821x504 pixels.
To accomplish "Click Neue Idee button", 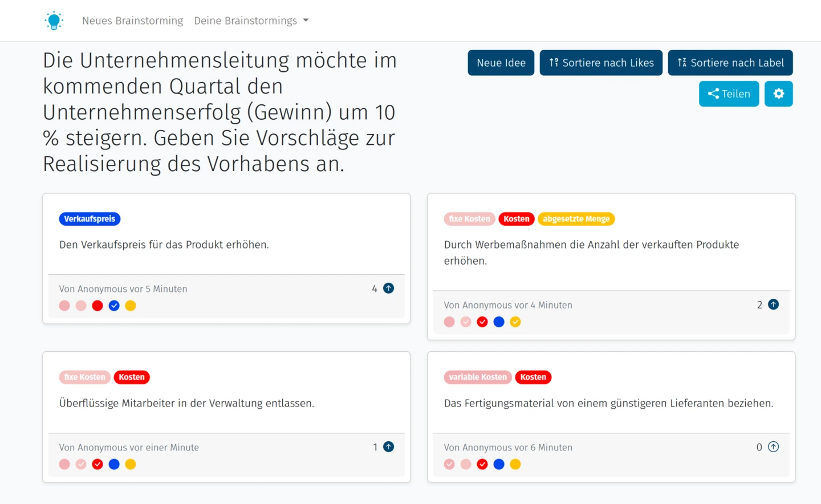I will tap(501, 63).
